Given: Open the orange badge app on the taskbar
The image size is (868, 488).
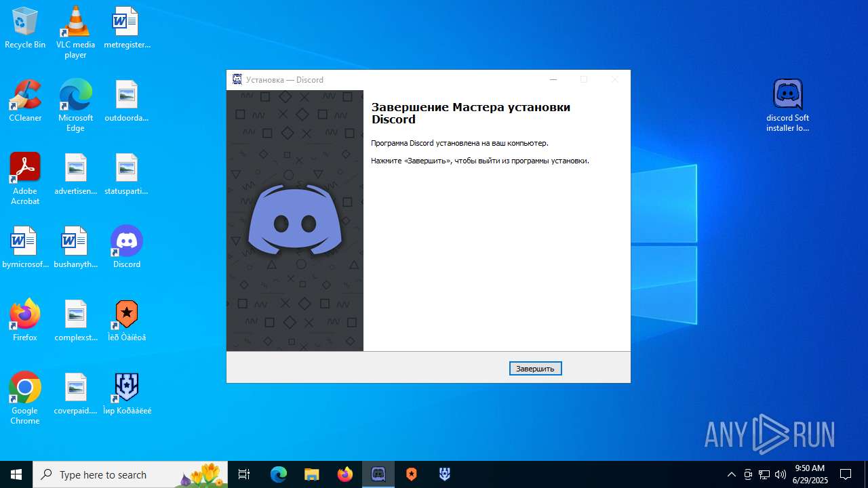Looking at the screenshot, I should (412, 474).
